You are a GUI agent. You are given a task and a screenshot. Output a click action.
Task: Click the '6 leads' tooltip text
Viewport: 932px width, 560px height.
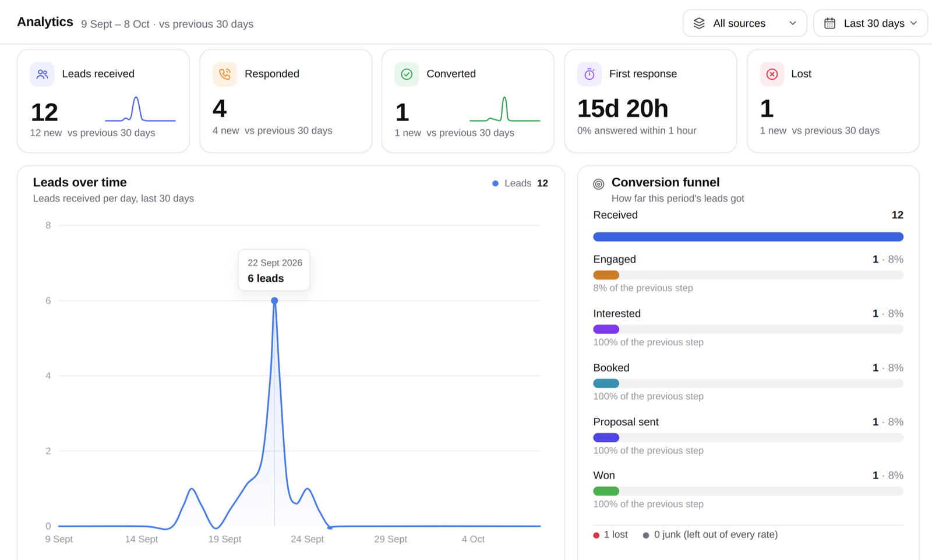click(266, 278)
